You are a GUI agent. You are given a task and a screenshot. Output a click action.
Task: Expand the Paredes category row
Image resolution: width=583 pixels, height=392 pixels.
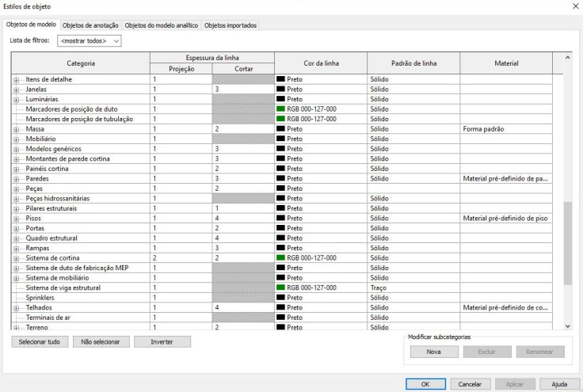point(16,179)
